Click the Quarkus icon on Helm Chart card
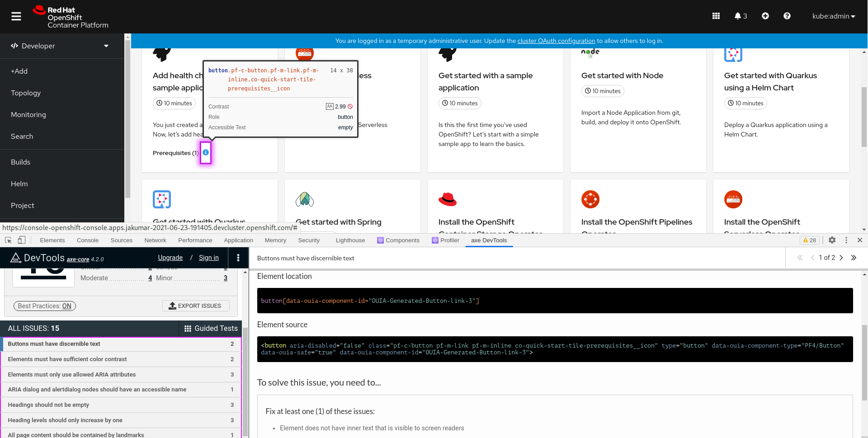 733,54
